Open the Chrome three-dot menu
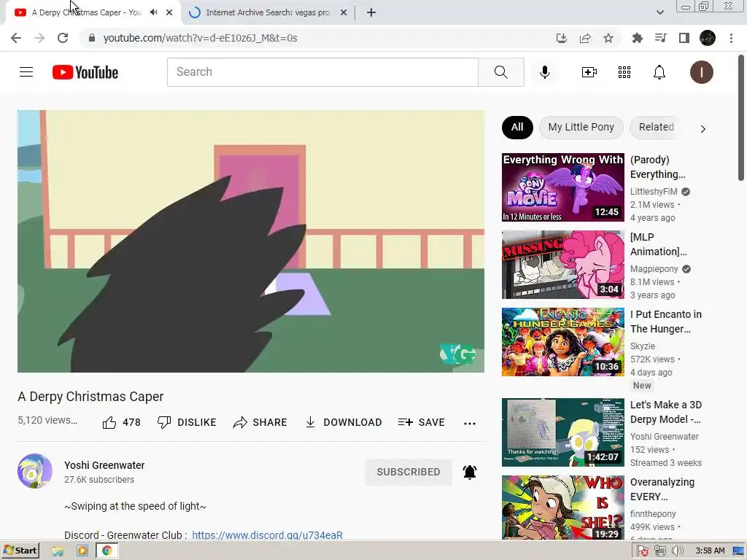This screenshot has height=560, width=747. click(x=731, y=38)
